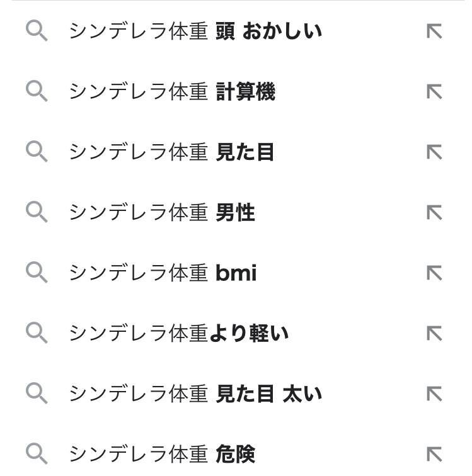Choose suggestion シンデレラ体重 見た目
This screenshot has width=472, height=476.
(x=171, y=152)
